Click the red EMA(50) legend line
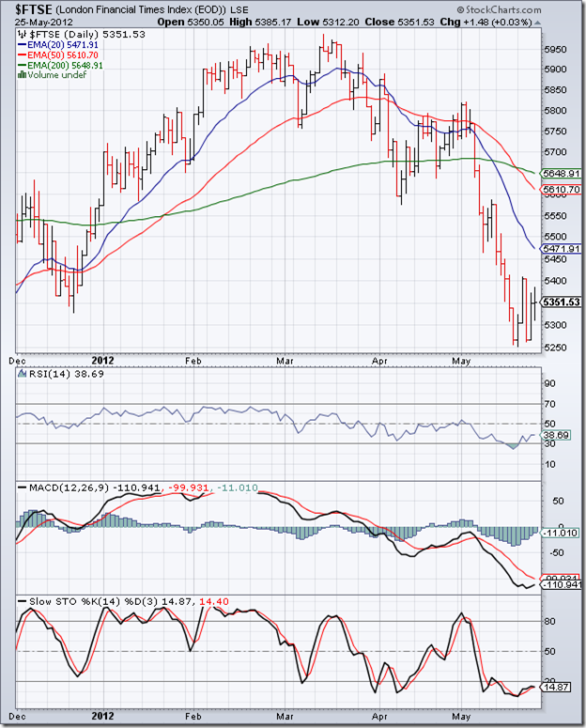This screenshot has width=586, height=728. pos(22,55)
